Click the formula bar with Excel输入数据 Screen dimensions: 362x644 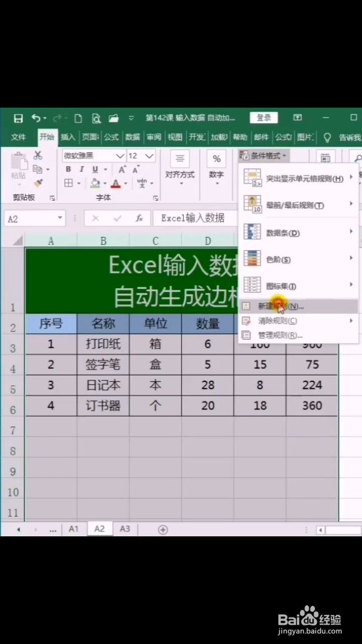[x=196, y=218]
